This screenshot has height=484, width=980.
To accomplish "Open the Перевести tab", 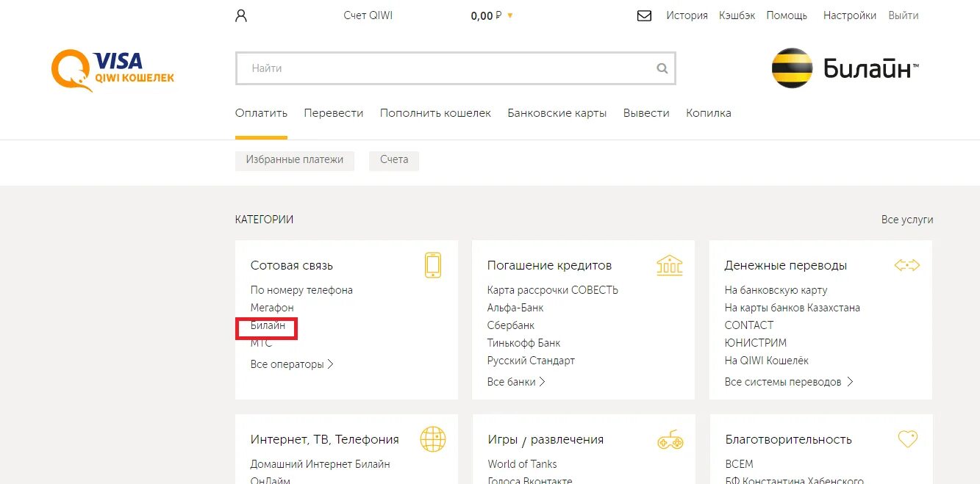I will (x=334, y=113).
